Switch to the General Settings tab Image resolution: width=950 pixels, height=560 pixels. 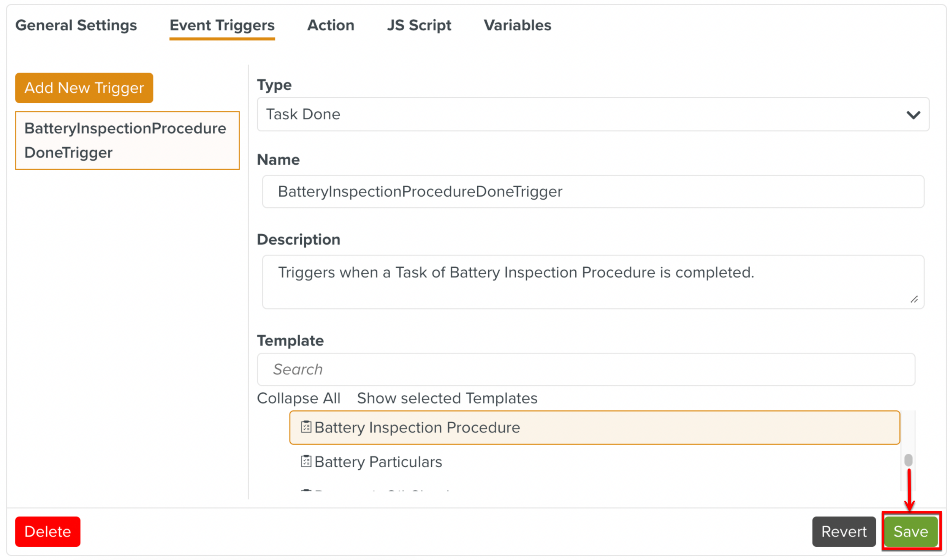pos(76,25)
